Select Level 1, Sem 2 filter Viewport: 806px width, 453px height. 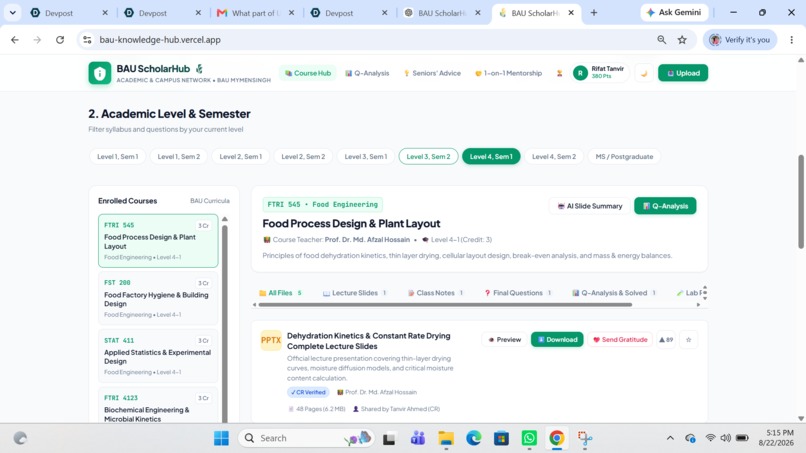(x=178, y=156)
